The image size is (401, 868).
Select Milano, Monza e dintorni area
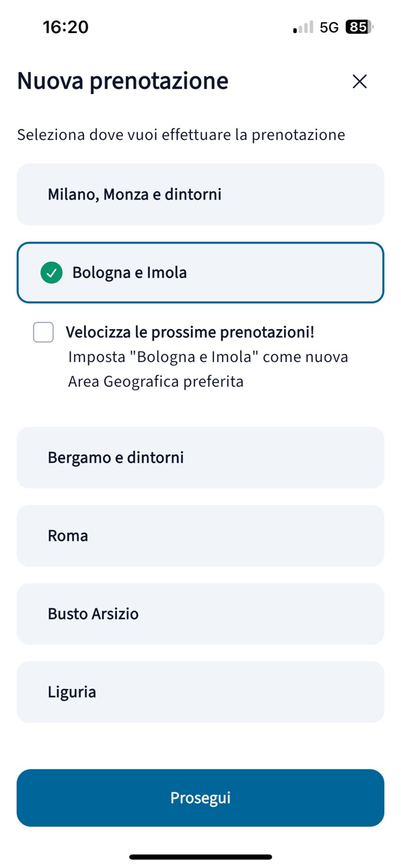200,194
